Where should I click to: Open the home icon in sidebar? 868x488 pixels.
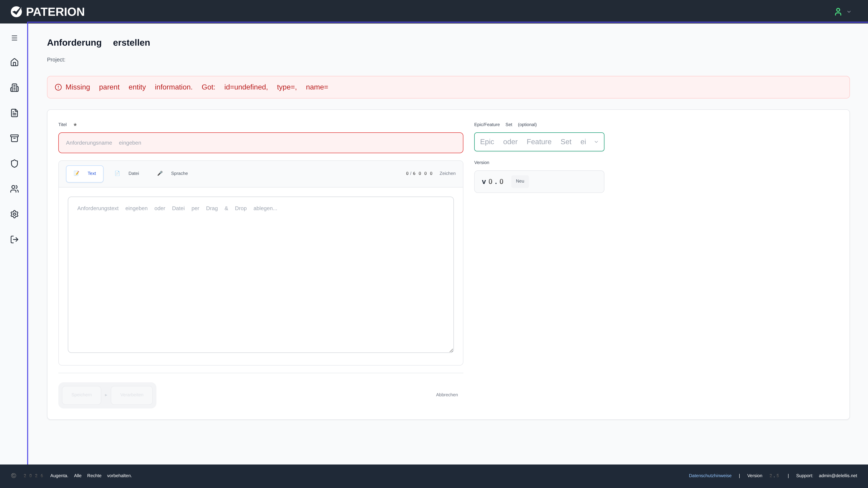click(x=14, y=62)
